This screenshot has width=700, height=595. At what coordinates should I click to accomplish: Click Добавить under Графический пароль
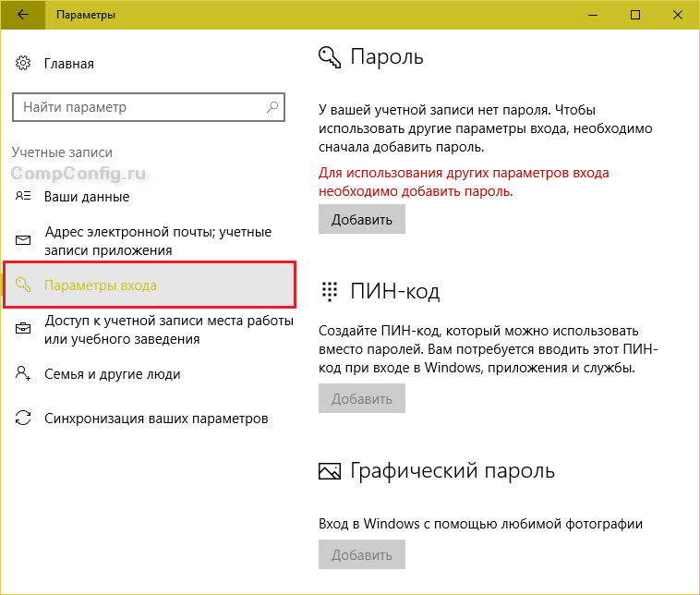(x=362, y=554)
